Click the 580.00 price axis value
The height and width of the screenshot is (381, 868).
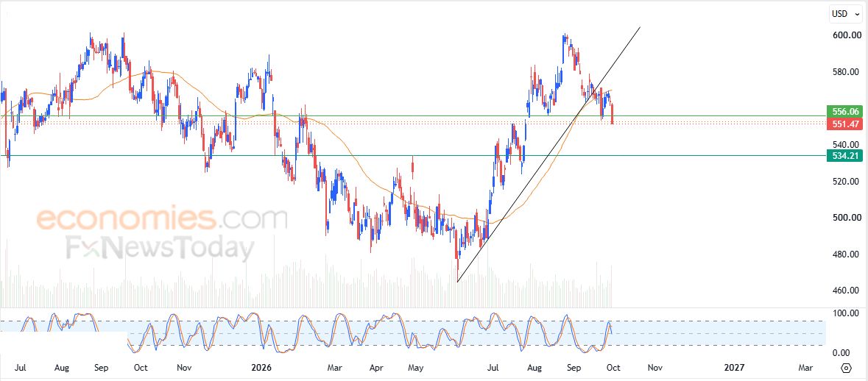point(844,72)
